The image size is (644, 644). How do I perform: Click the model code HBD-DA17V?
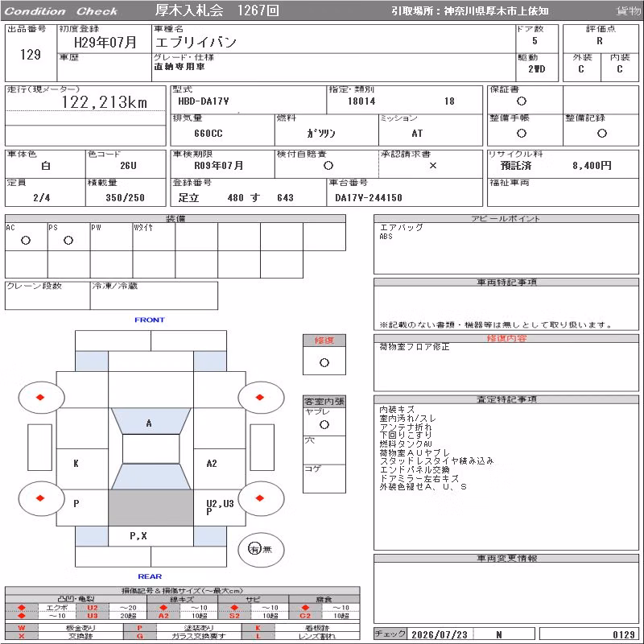point(204,101)
